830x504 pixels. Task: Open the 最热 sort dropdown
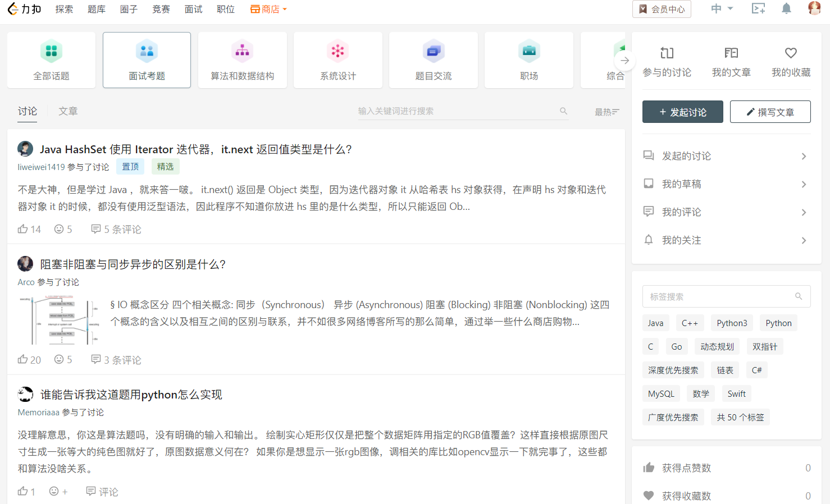click(x=606, y=111)
